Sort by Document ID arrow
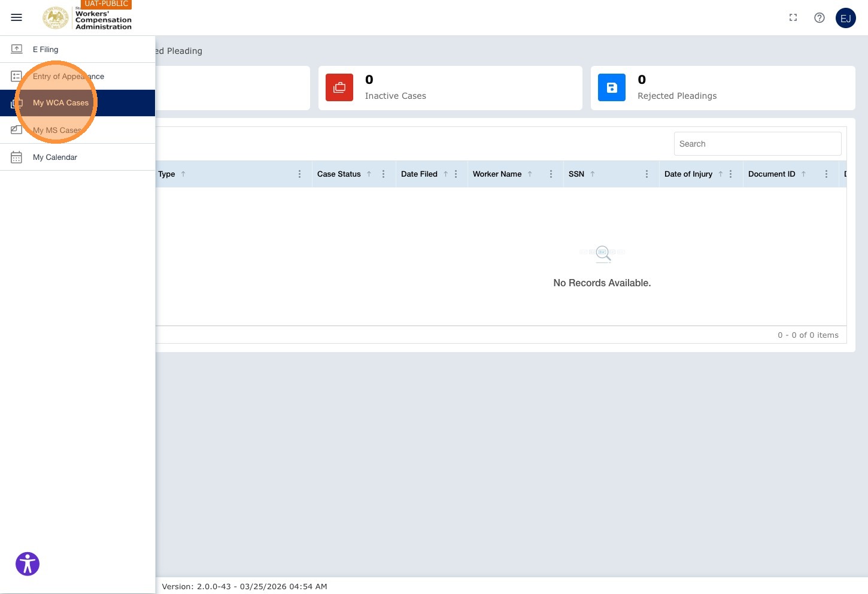The height and width of the screenshot is (594, 868). tap(803, 174)
